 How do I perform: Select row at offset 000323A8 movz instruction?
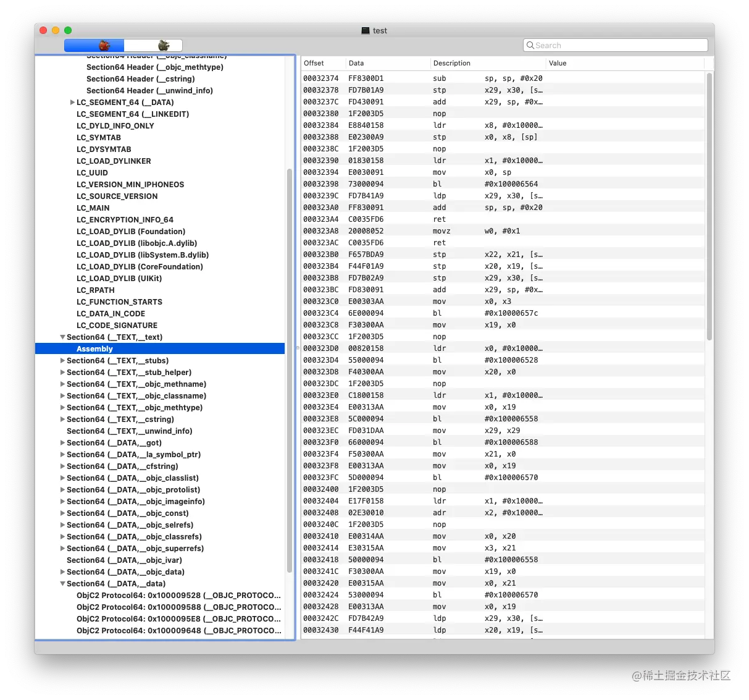503,231
